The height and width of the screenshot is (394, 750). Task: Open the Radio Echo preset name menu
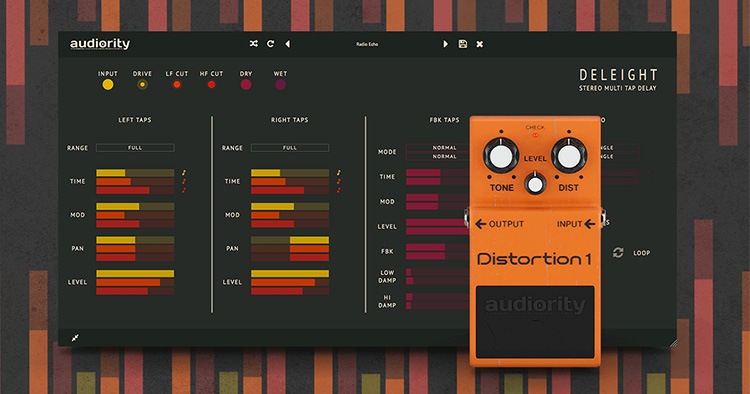(x=367, y=44)
